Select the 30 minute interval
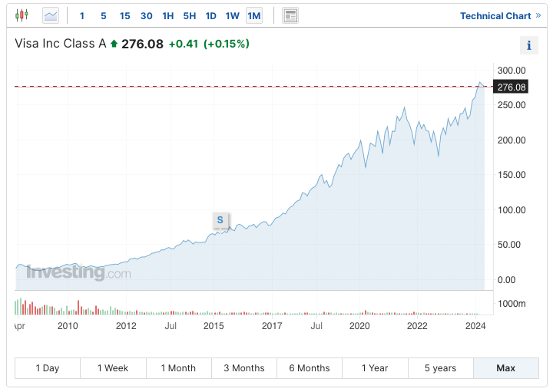Image resolution: width=553 pixels, height=392 pixels. [147, 16]
